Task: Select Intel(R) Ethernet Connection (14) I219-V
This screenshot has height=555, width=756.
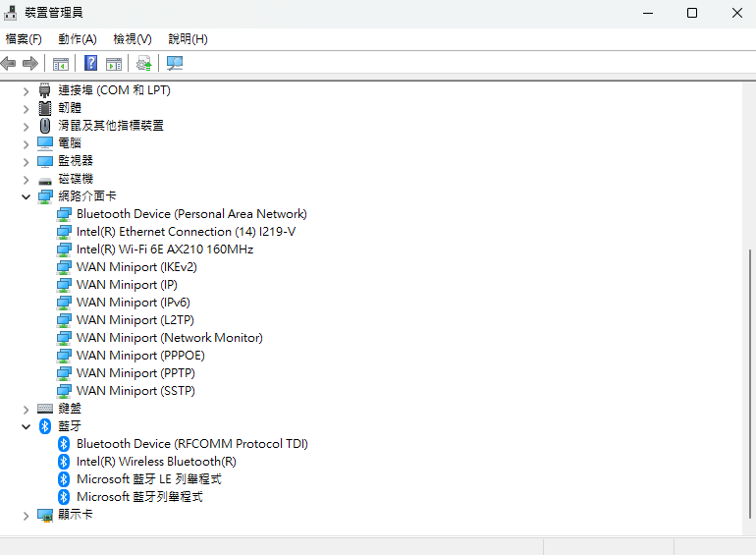Action: 187,232
